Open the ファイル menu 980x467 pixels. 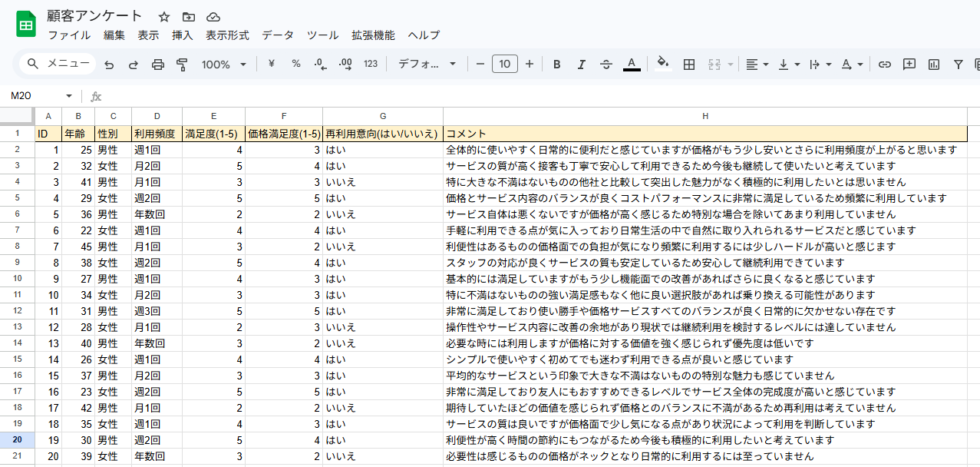(x=69, y=35)
